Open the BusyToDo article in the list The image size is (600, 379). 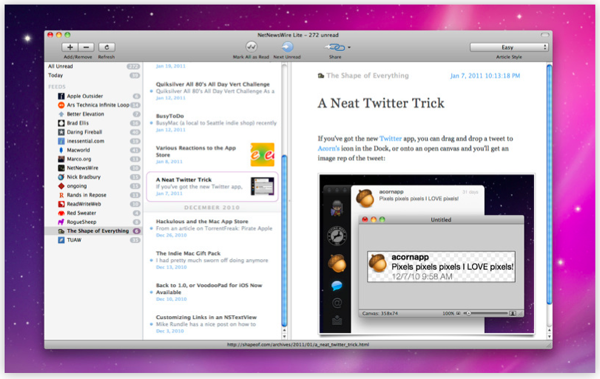coord(212,123)
